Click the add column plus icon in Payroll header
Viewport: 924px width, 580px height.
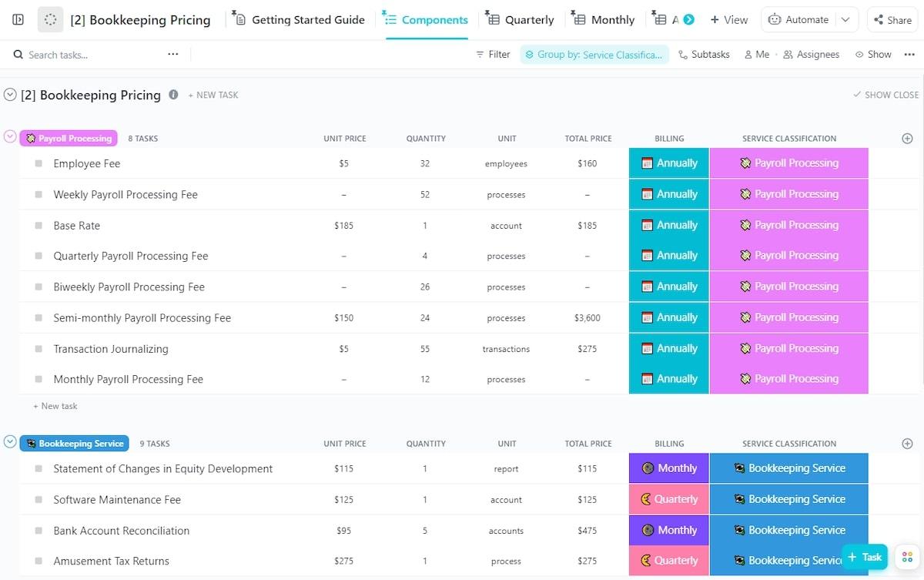click(x=907, y=139)
